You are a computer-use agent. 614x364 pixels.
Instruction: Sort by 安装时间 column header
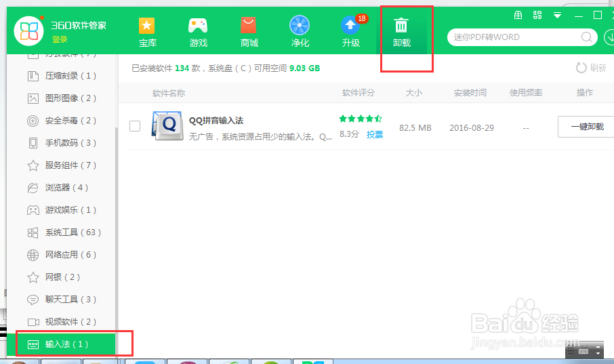[x=470, y=93]
